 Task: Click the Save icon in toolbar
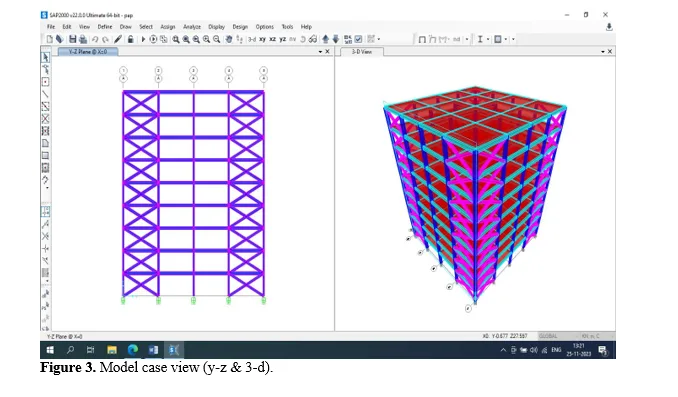(x=73, y=39)
